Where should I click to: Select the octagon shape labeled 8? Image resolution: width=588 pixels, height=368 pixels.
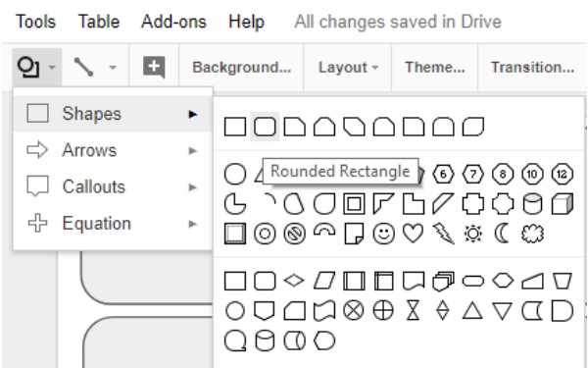[503, 174]
